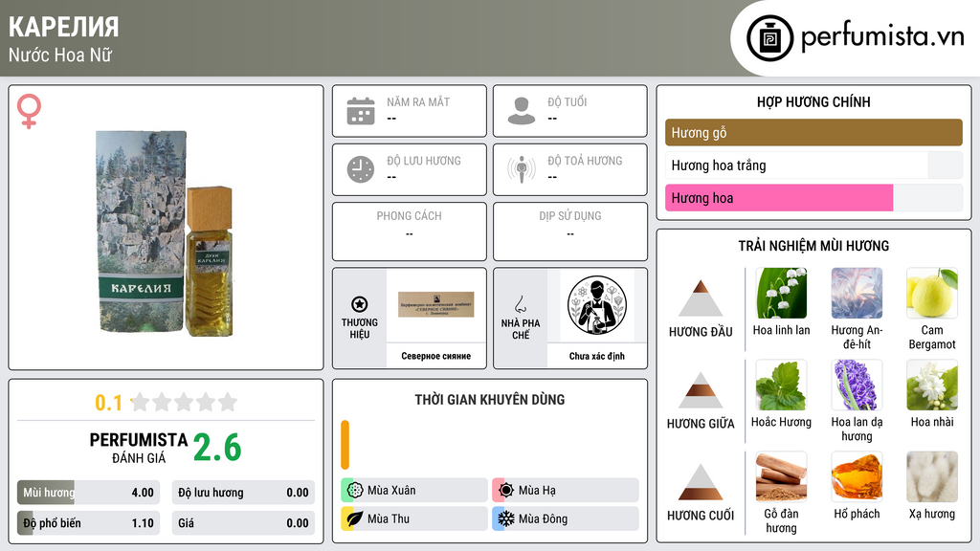The height and width of the screenshot is (551, 980).
Task: Click the green 2.6 Perfumista score
Action: [x=217, y=448]
